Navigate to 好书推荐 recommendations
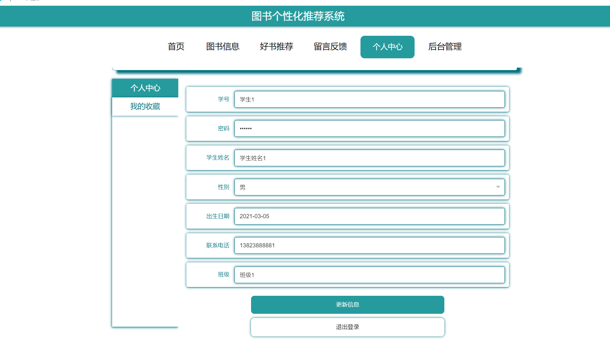 (276, 47)
